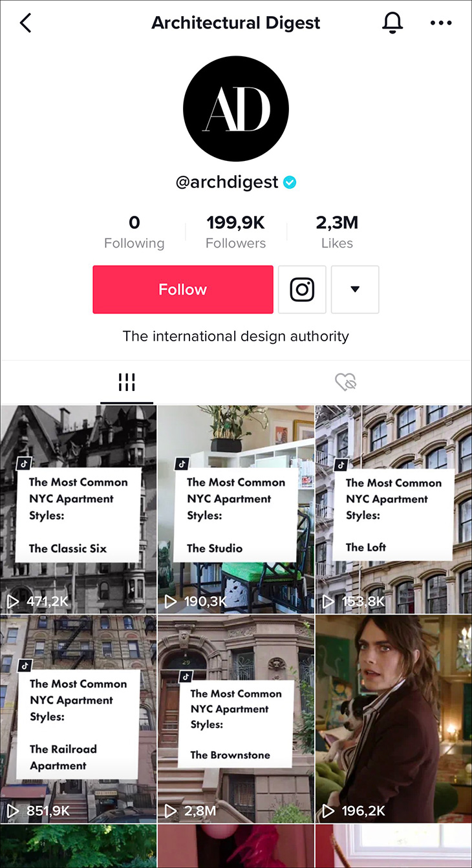Open notifications bell icon
The width and height of the screenshot is (472, 868).
[392, 23]
